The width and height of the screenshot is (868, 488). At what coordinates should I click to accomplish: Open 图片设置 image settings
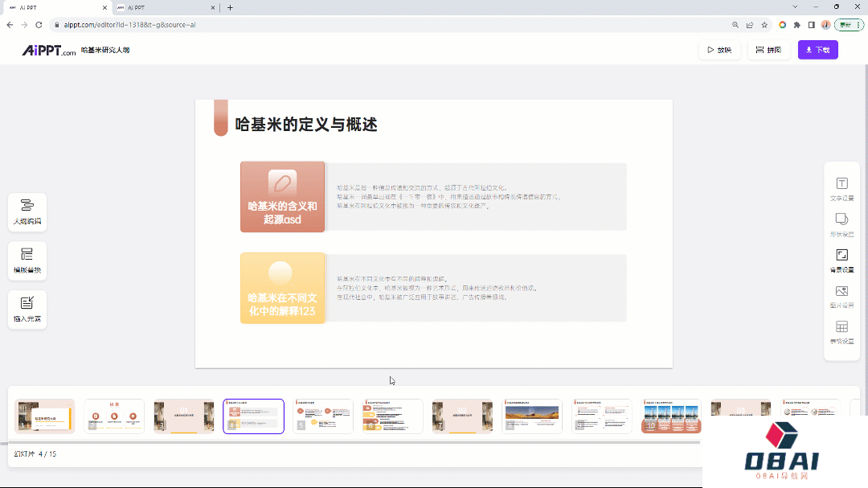tap(841, 296)
